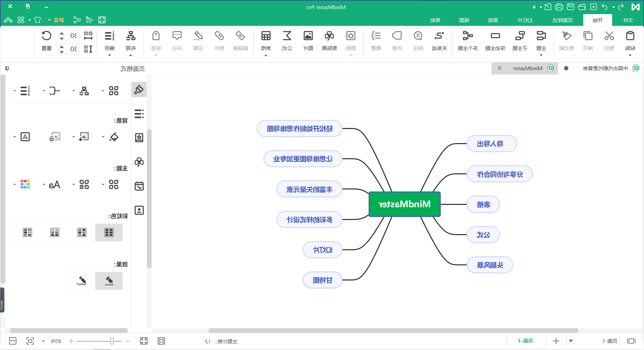Add a 注释 note
644x350 pixels.
click(x=198, y=41)
